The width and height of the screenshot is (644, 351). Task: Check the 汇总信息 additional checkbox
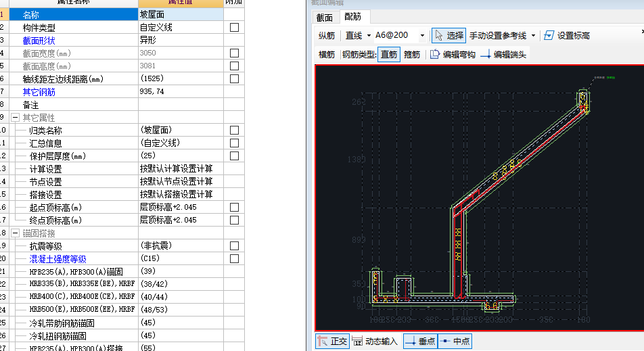235,143
